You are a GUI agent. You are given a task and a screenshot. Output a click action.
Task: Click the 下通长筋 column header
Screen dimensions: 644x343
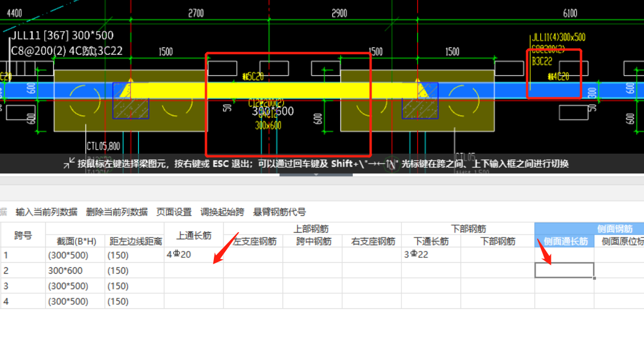pyautogui.click(x=431, y=241)
